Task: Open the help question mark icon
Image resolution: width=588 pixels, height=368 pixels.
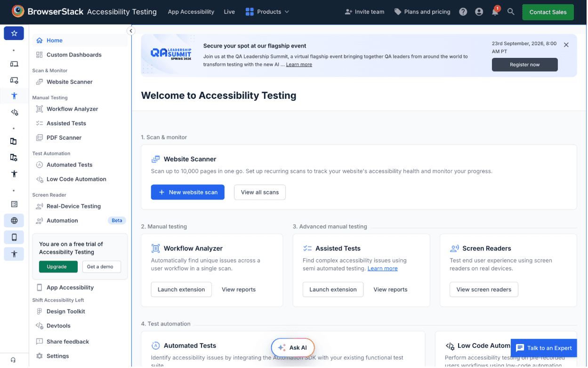Action: point(464,12)
